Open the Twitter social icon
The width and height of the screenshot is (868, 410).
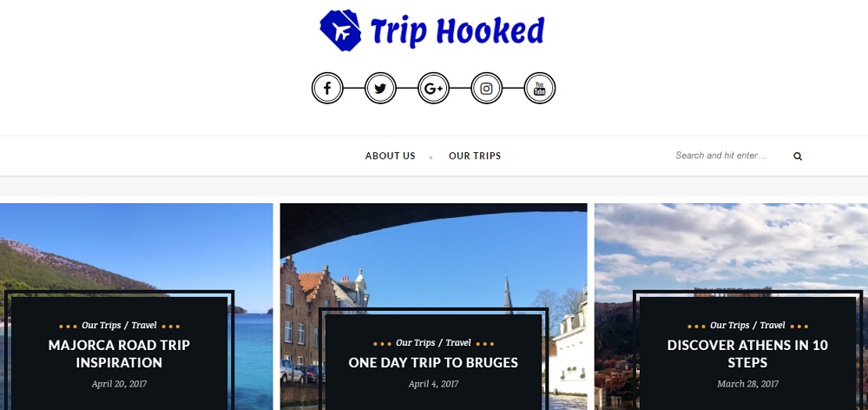[380, 88]
